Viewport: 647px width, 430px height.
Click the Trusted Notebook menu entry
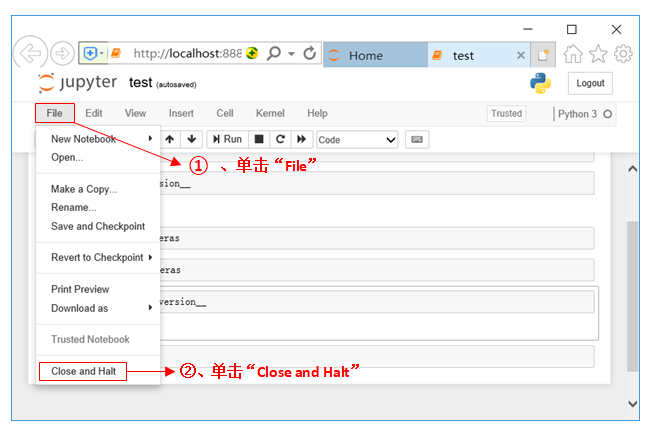(98, 339)
